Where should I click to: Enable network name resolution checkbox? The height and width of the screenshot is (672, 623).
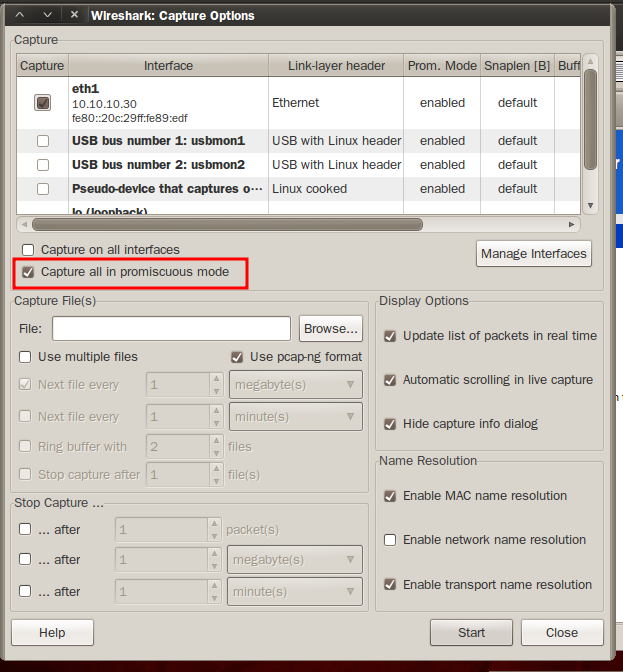[390, 540]
